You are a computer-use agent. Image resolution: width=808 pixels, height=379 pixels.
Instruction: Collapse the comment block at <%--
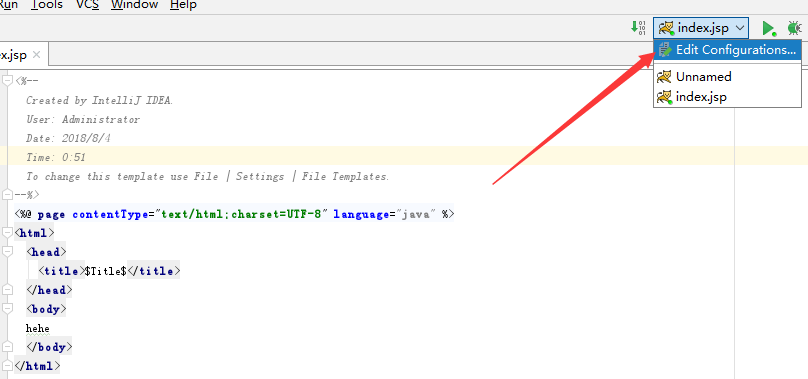[x=7, y=81]
